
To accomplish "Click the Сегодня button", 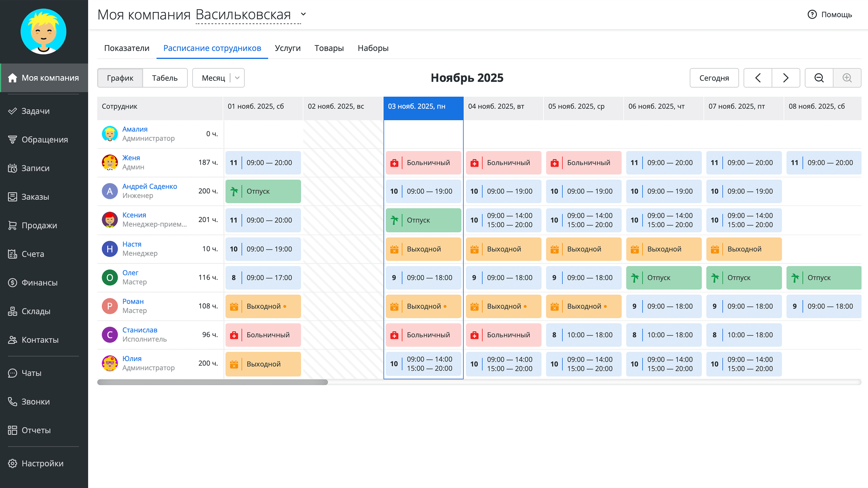I will [714, 78].
